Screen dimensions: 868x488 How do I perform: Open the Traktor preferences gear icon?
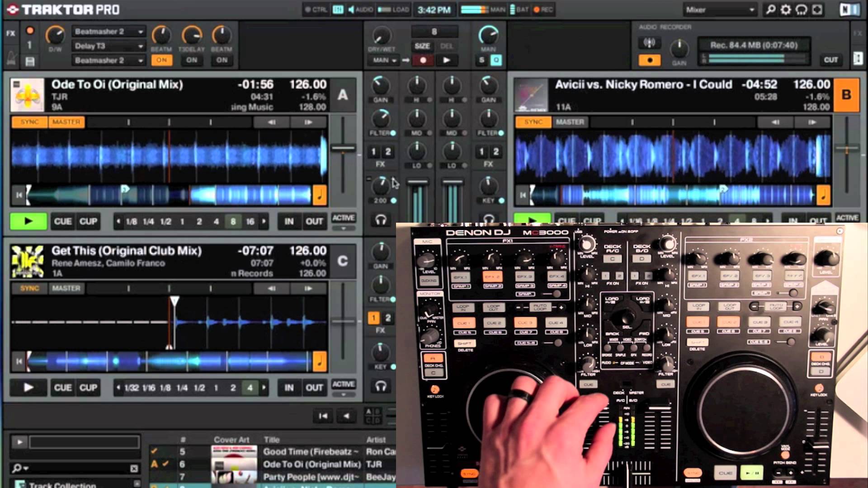(x=786, y=9)
